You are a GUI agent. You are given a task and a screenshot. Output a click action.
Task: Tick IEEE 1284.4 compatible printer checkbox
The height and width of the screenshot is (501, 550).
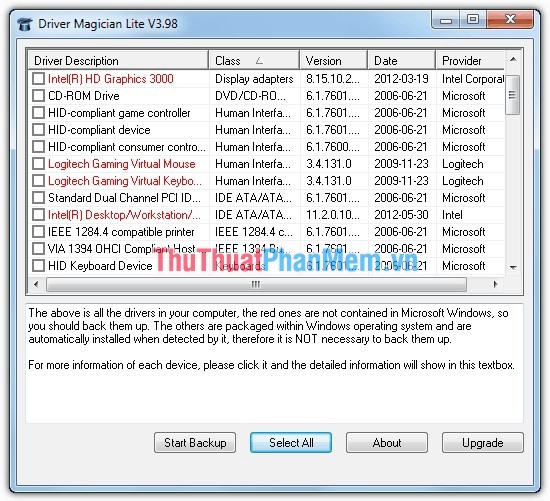(38, 232)
